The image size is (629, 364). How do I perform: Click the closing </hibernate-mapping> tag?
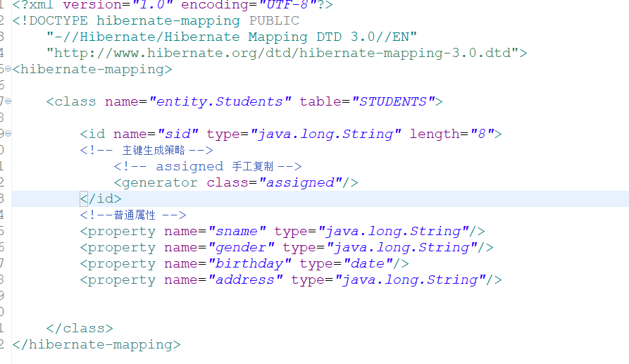(x=96, y=345)
